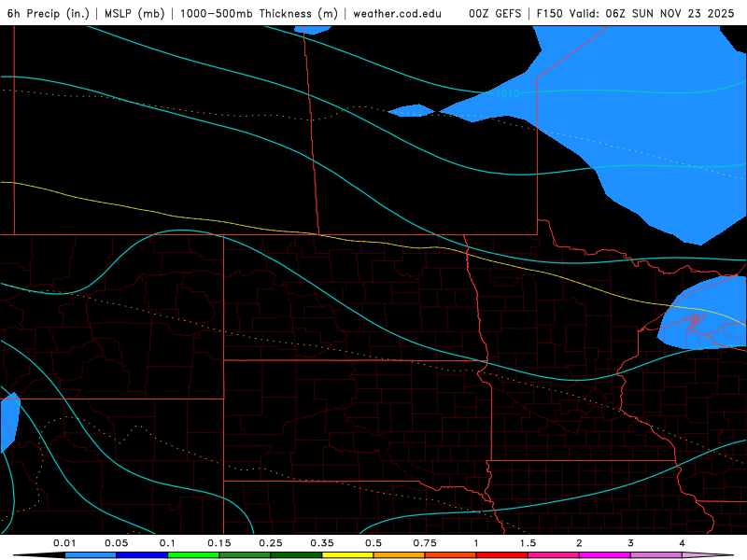This screenshot has height=560, width=747.
Task: Click the legend value 3
Action: point(631,543)
